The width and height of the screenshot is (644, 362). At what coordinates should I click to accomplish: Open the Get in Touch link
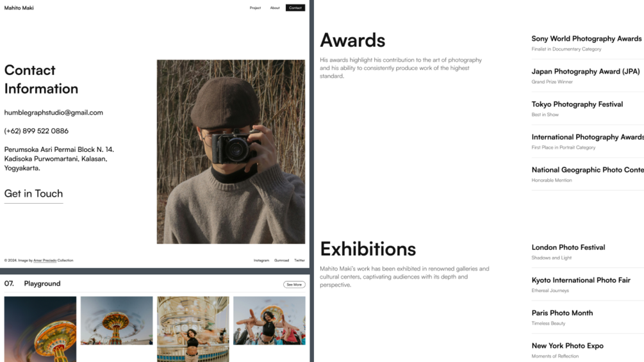pos(34,193)
